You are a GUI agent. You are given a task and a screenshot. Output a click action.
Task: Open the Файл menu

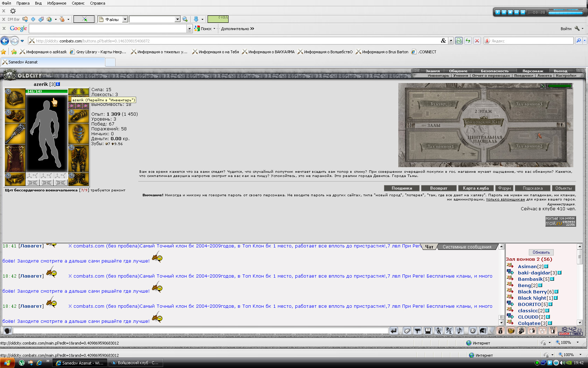pos(6,3)
